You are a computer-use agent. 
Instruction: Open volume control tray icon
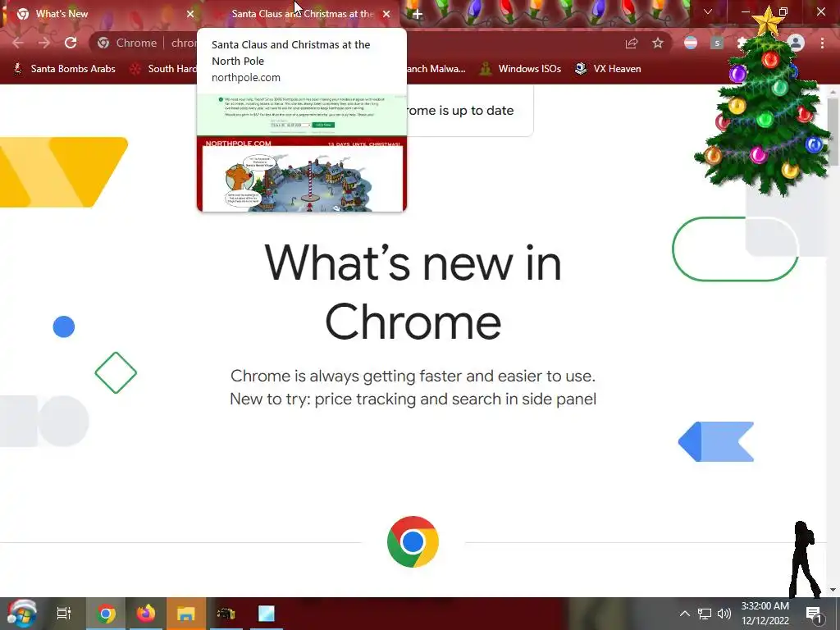(724, 614)
